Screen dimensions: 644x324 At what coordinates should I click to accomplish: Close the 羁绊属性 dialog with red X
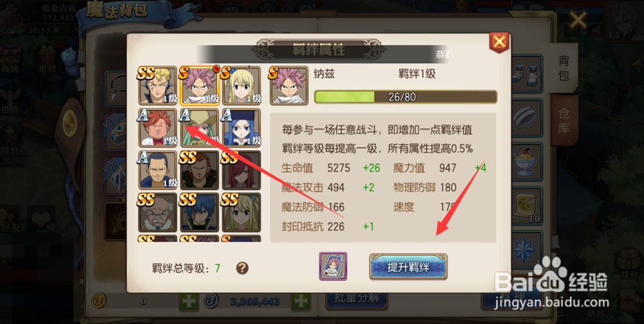click(x=499, y=42)
